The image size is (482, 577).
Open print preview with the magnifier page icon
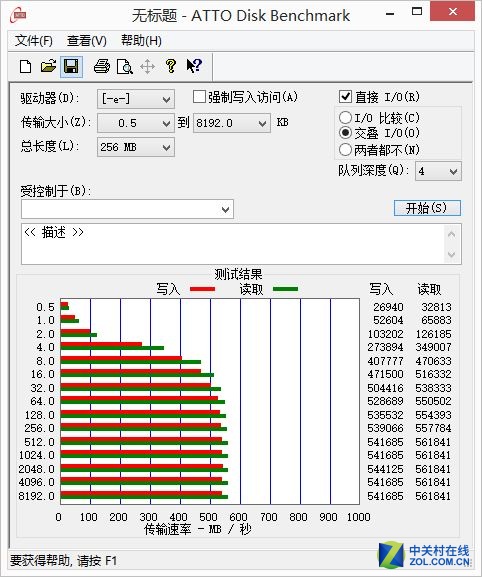pyautogui.click(x=125, y=67)
